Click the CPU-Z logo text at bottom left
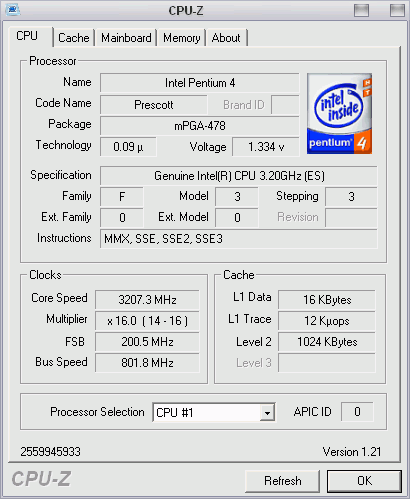Image resolution: width=410 pixels, height=499 pixels. (x=41, y=479)
